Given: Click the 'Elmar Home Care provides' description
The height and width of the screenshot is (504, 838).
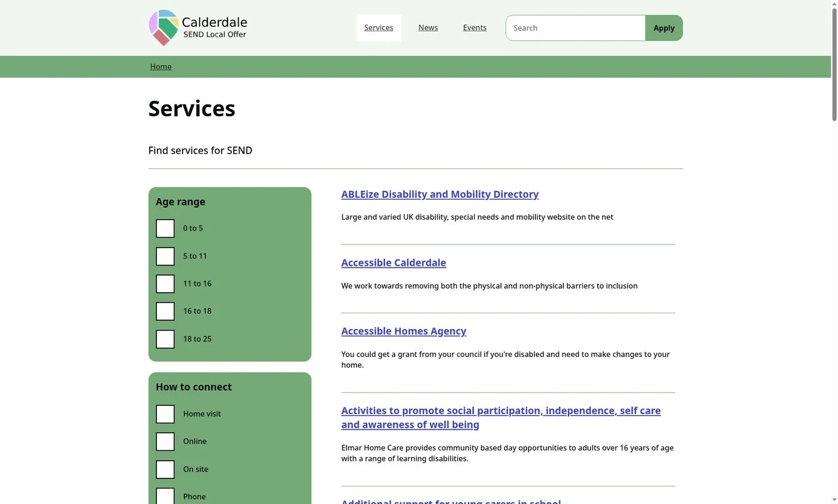Looking at the screenshot, I should (508, 453).
